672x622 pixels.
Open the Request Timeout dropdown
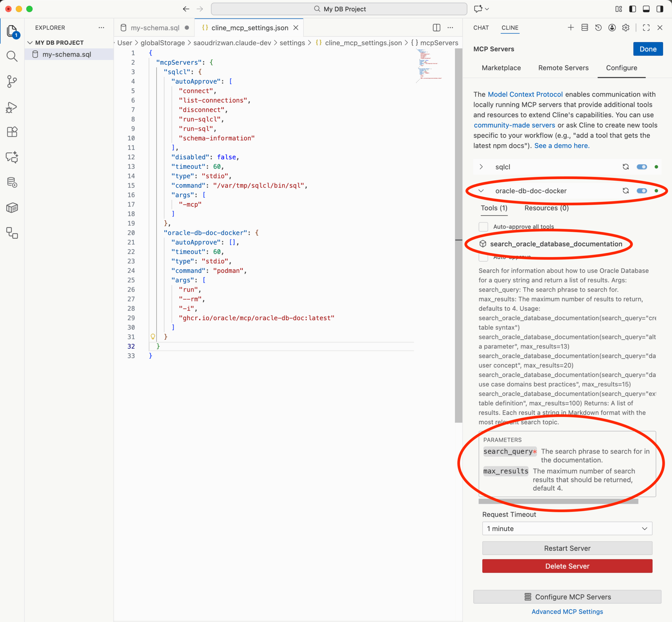pos(567,528)
